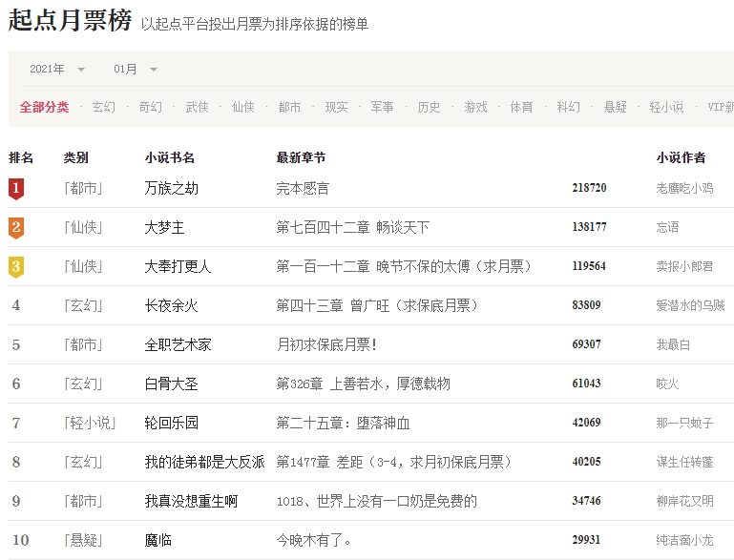
Task: Click the red rank 1 badge
Action: click(16, 189)
